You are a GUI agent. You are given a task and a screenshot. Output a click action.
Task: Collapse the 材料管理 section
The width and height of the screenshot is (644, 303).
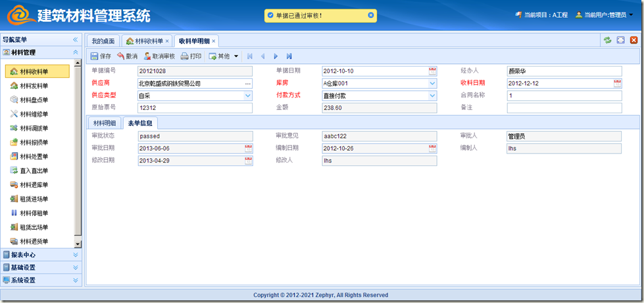point(75,52)
